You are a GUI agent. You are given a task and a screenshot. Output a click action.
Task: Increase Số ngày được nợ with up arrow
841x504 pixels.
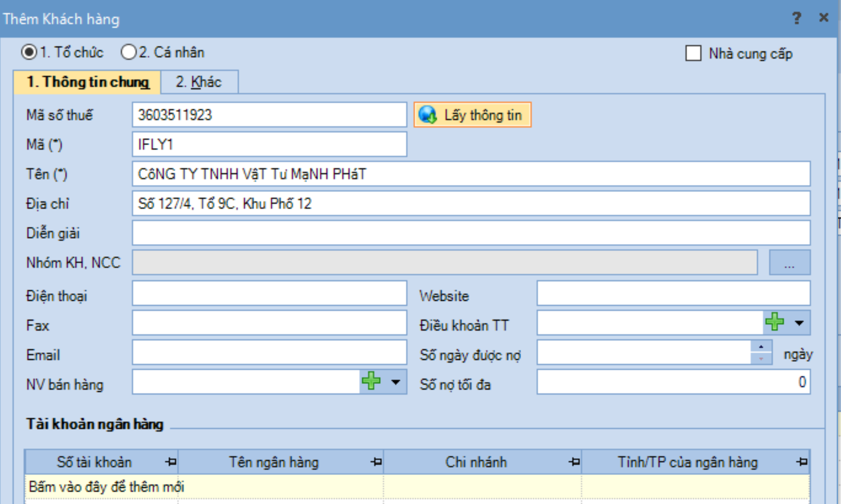coord(761,346)
